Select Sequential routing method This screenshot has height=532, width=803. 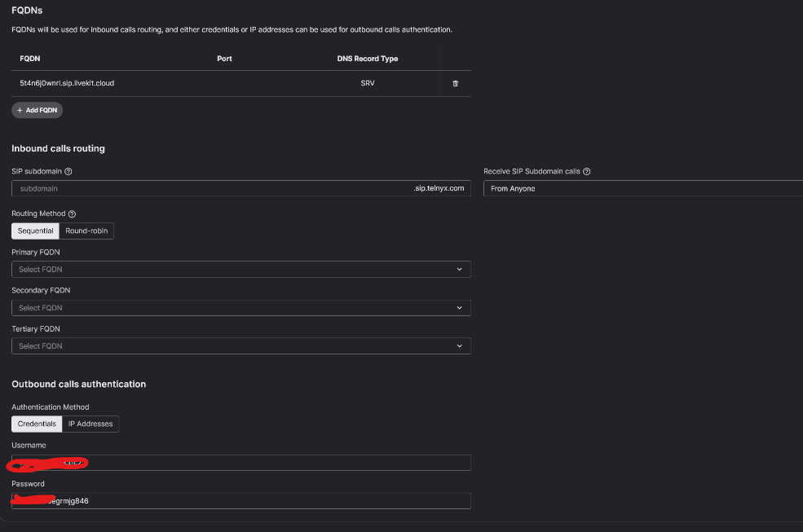(36, 231)
